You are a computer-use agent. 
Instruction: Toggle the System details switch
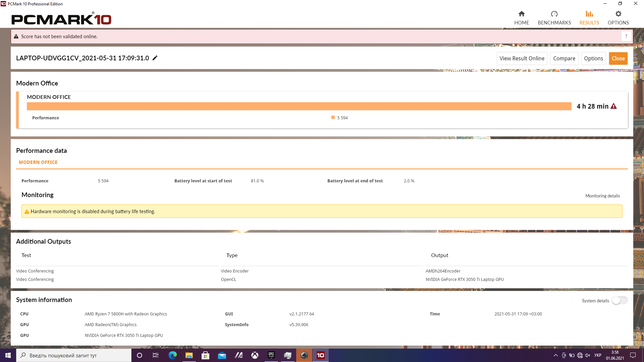(620, 301)
